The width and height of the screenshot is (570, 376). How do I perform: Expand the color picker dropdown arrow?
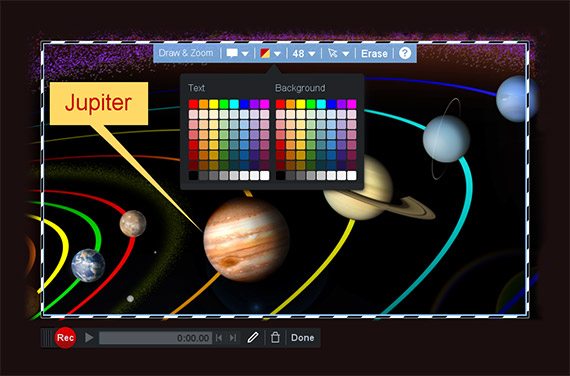click(x=277, y=54)
